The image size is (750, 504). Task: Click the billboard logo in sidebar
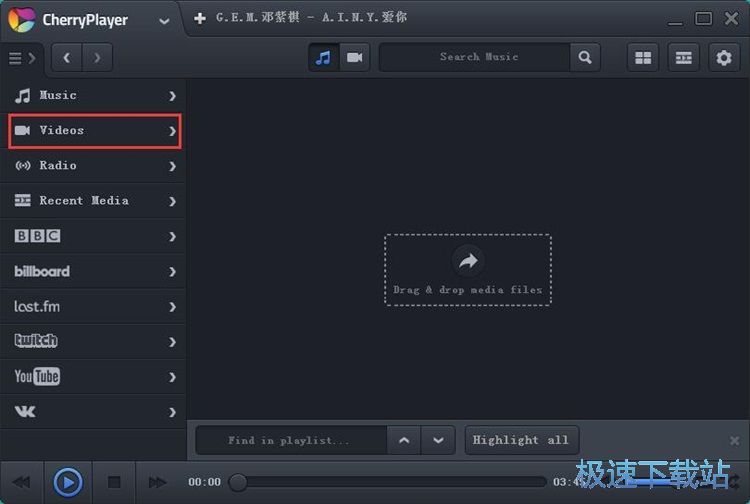pos(42,271)
